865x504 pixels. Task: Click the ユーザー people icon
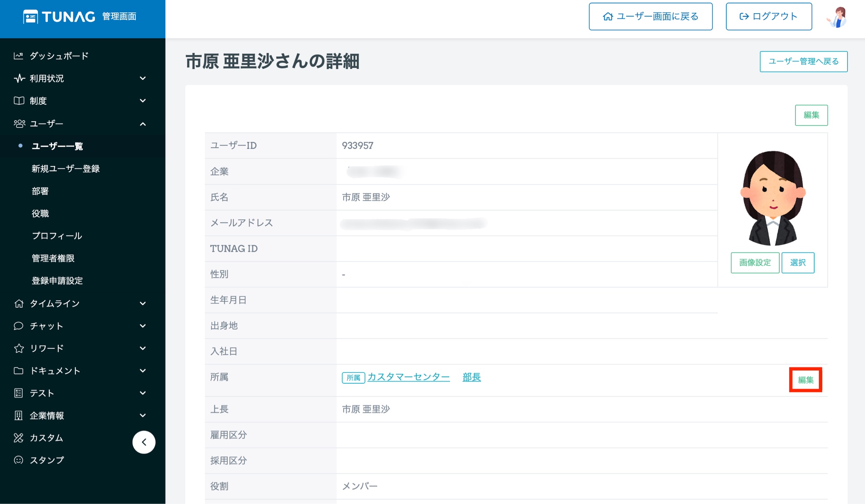click(19, 124)
